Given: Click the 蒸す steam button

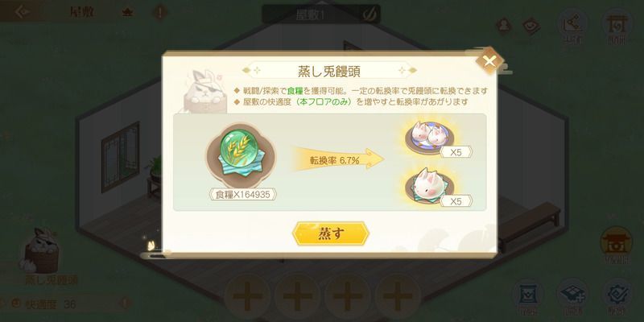Looking at the screenshot, I should point(331,233).
